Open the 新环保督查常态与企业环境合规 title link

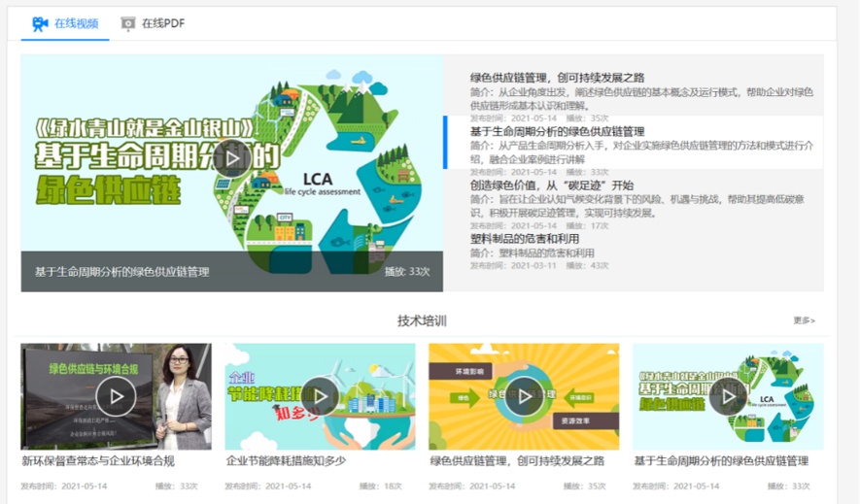tap(98, 461)
